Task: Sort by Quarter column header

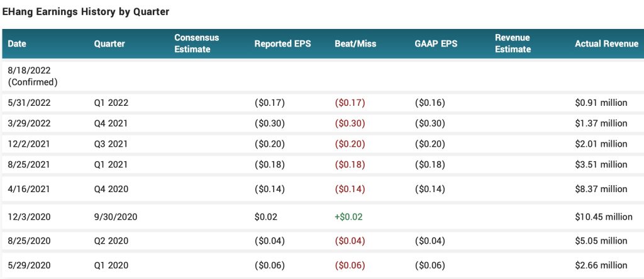Action: pos(109,44)
